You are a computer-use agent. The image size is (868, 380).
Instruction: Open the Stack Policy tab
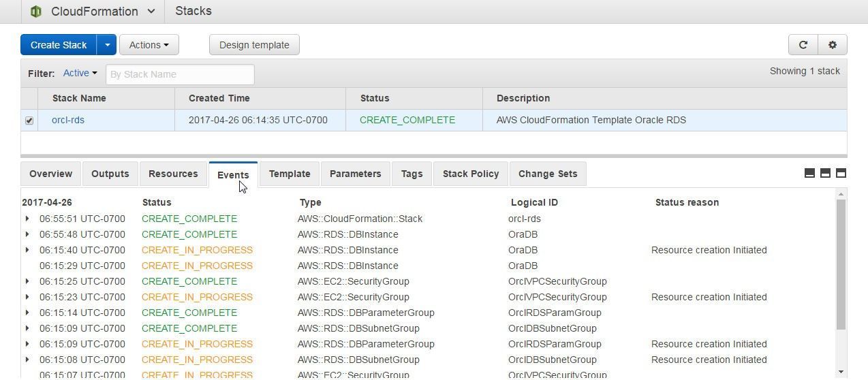click(x=471, y=174)
